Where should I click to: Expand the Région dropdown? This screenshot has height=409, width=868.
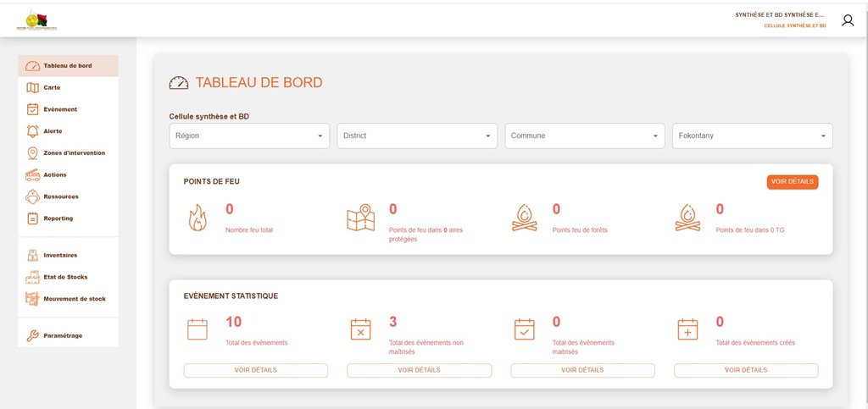tap(248, 135)
